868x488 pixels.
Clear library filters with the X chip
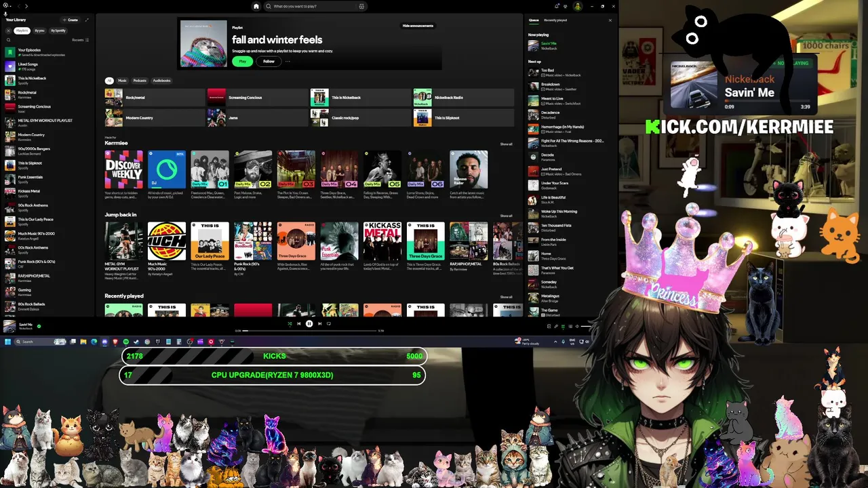(8, 30)
